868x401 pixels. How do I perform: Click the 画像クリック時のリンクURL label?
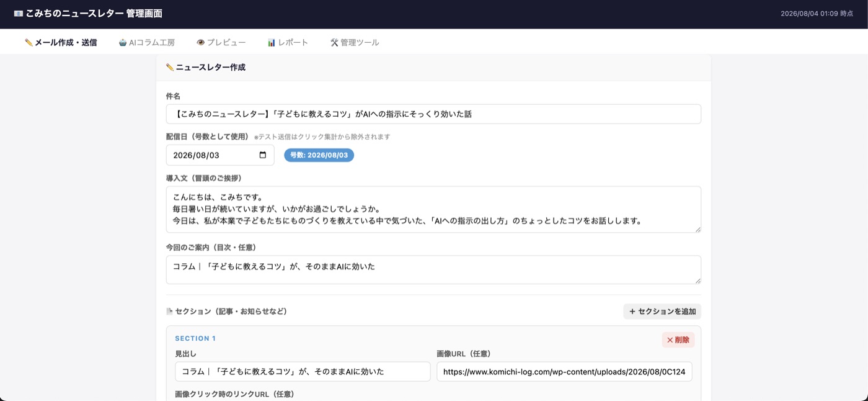tap(234, 394)
